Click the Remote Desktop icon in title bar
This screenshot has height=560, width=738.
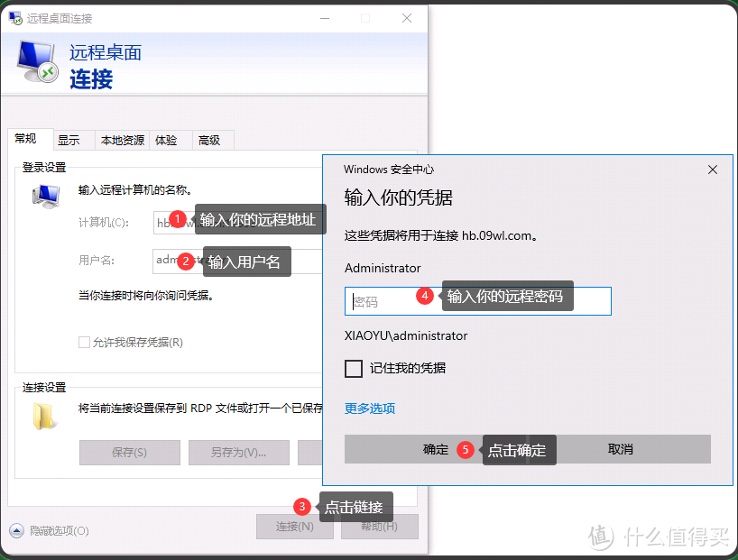(x=16, y=18)
